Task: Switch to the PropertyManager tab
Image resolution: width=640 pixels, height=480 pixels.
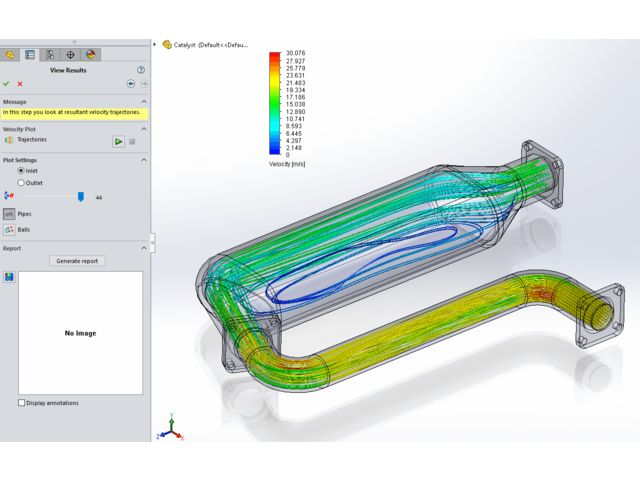Action: [x=30, y=55]
